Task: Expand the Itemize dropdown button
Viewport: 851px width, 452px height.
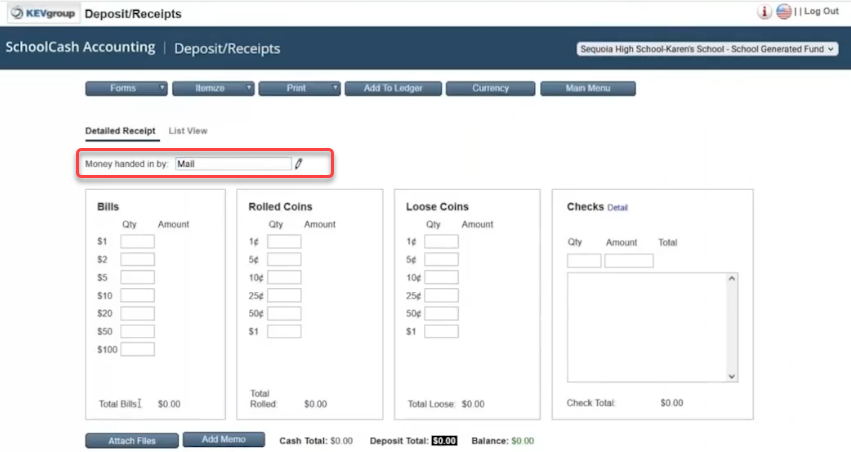Action: pyautogui.click(x=213, y=88)
